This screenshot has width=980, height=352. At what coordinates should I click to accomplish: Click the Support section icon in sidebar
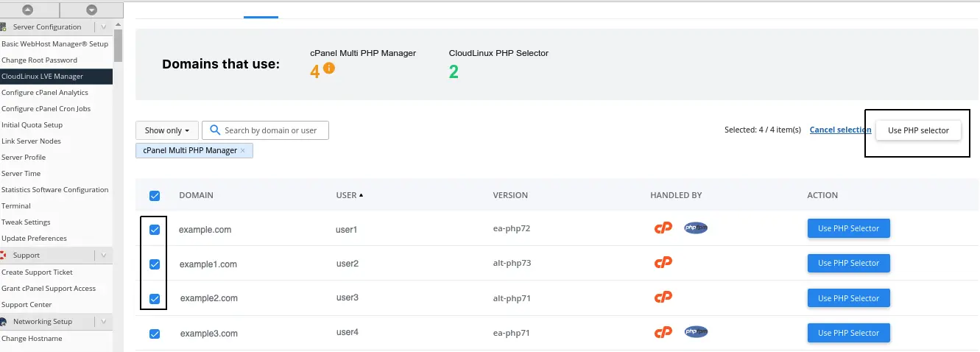(4, 256)
